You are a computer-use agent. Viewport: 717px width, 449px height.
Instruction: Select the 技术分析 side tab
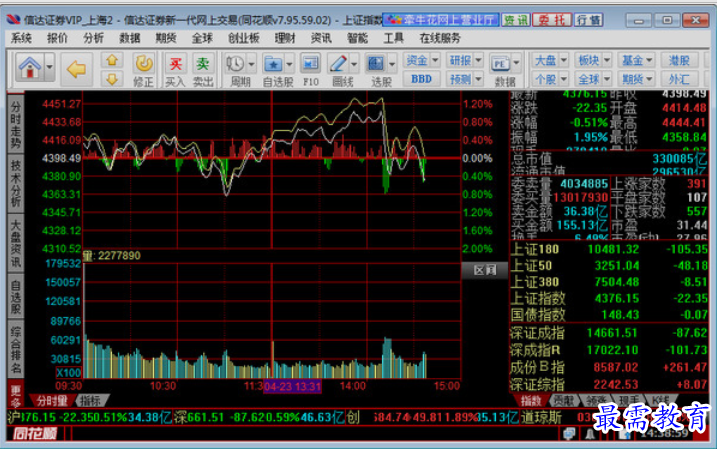(x=16, y=183)
